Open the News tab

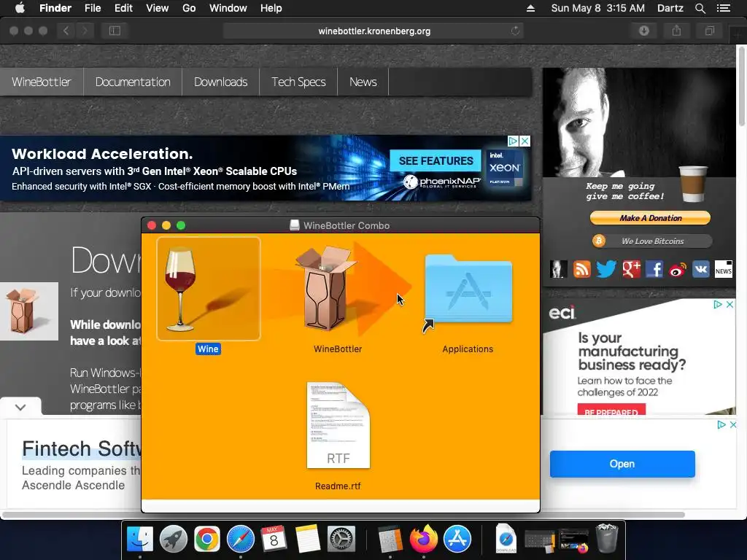(363, 82)
